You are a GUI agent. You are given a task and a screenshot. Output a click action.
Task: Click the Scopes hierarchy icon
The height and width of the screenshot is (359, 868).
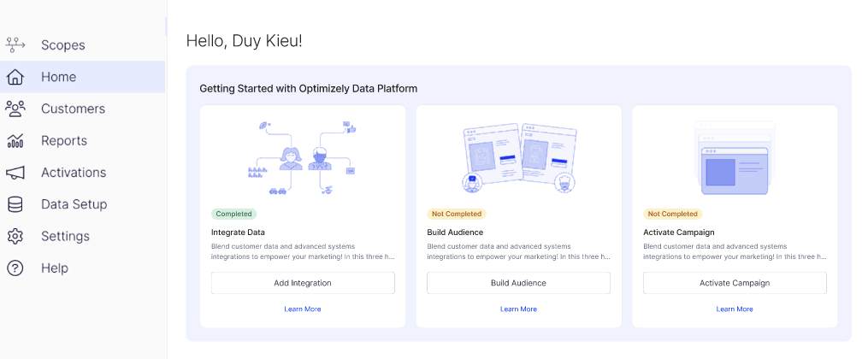pos(15,44)
